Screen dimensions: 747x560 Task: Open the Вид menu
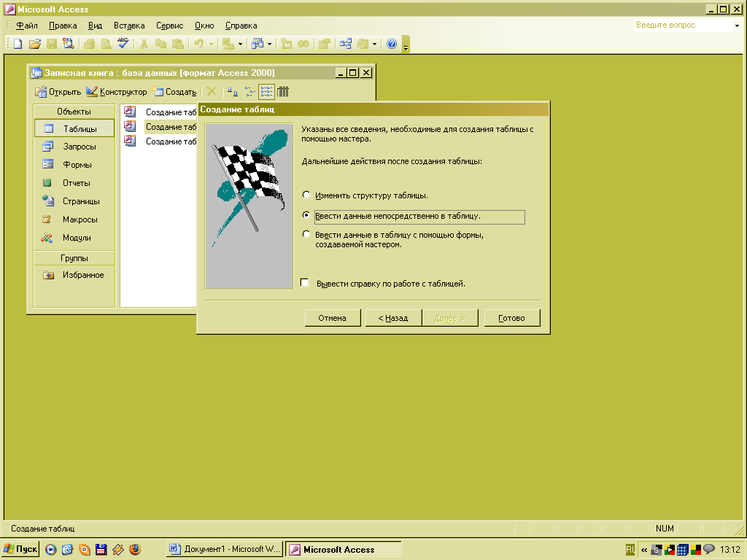coord(95,26)
